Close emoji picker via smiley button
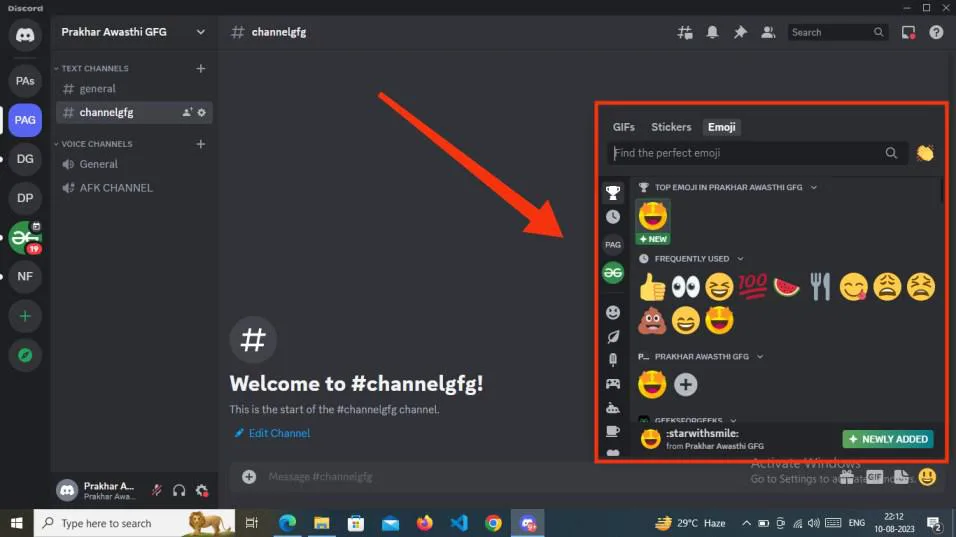The width and height of the screenshot is (956, 537). (x=927, y=477)
